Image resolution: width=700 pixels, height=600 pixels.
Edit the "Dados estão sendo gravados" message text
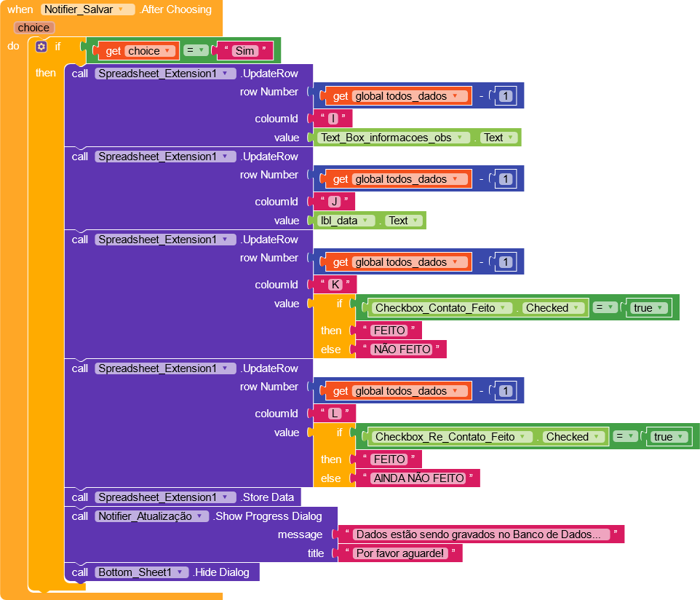click(x=481, y=534)
